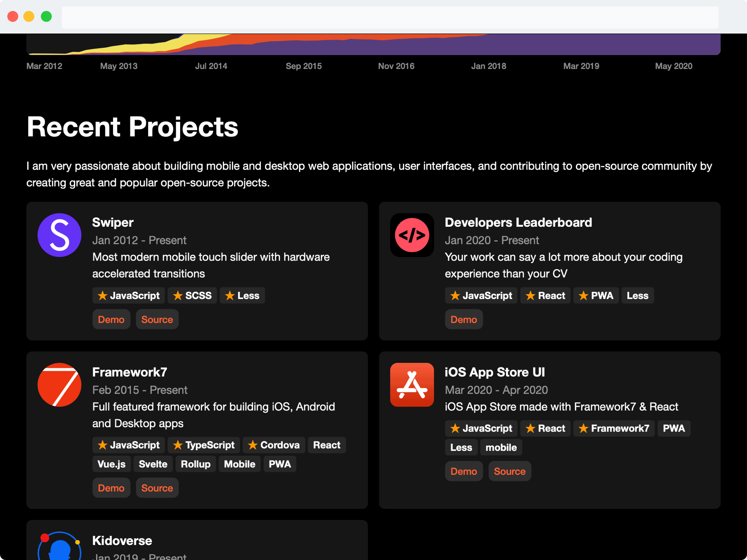Open the Swiper Demo link
Viewport: 747px width, 560px height.
111,319
